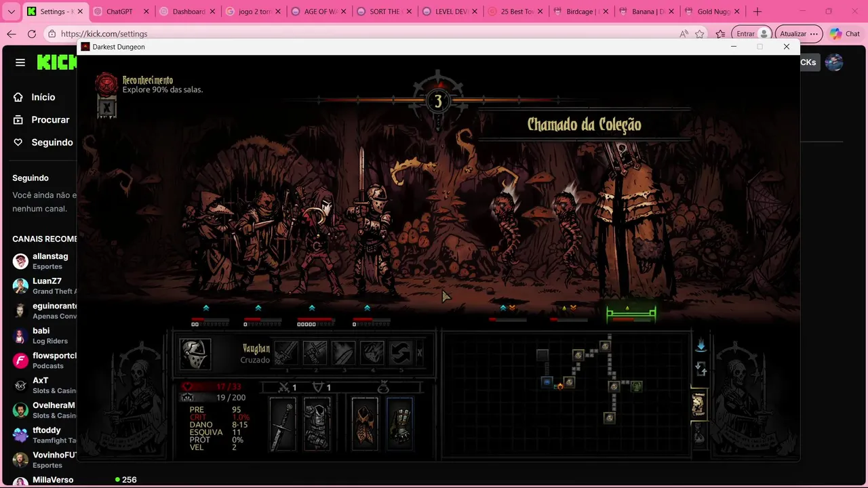Select the dark unexplored map room
The height and width of the screenshot is (488, 868).
point(542,354)
